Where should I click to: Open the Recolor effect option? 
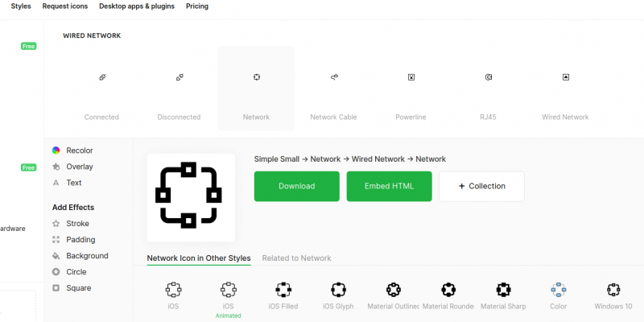[x=79, y=151]
